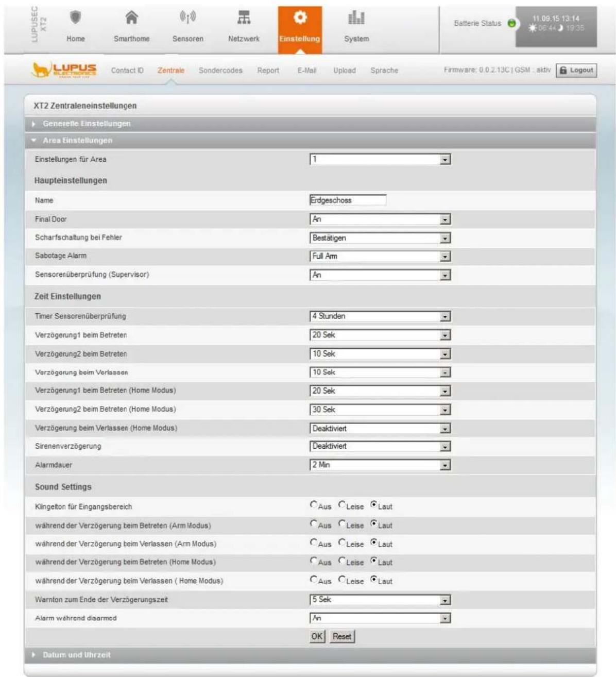
Task: Select Leise for Betreten (Arm Modus) sound
Action: pyautogui.click(x=341, y=523)
